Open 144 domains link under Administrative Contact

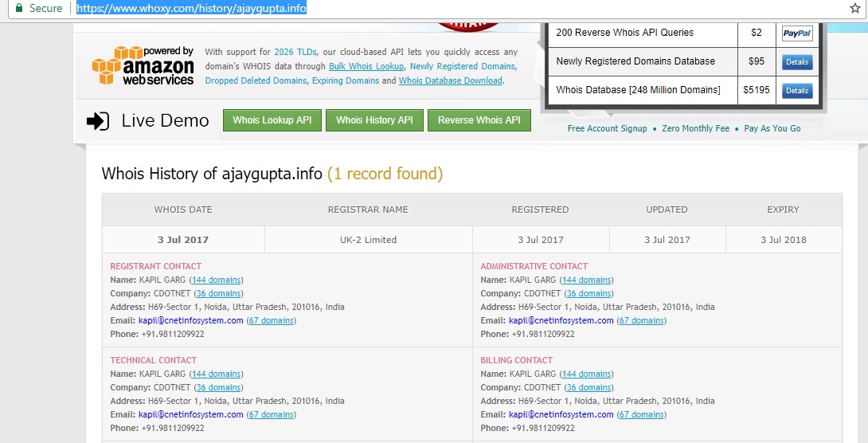587,280
